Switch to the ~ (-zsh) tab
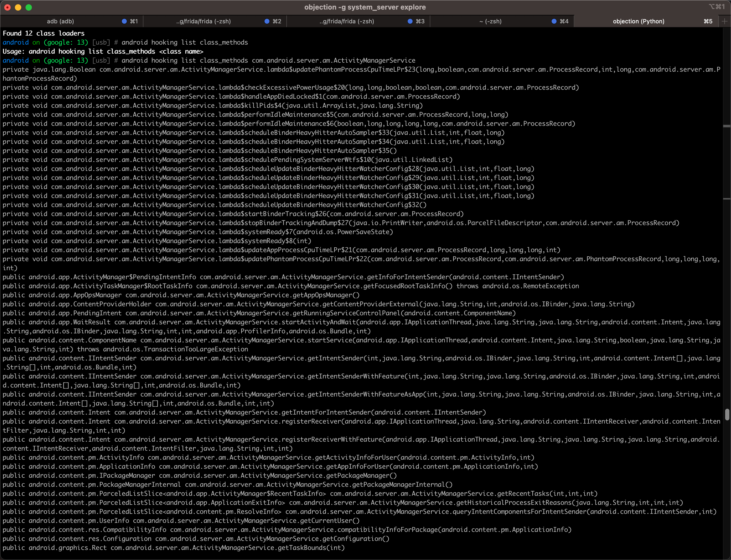 click(x=502, y=21)
